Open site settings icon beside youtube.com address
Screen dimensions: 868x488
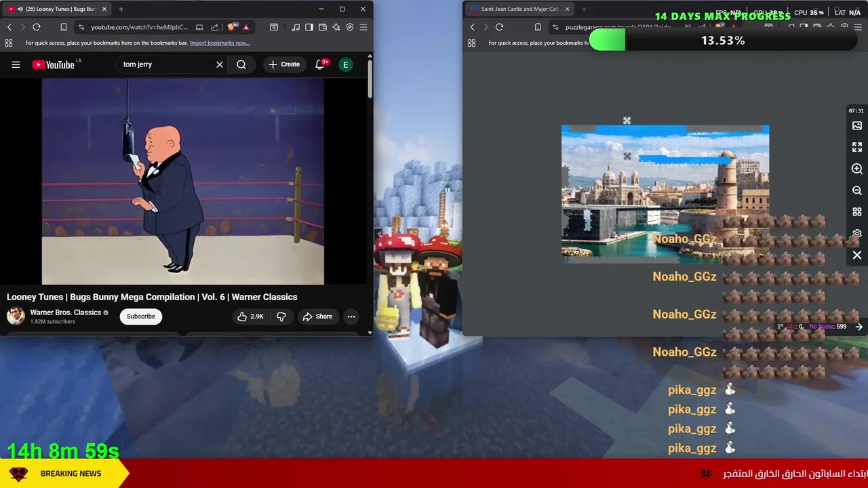coord(81,27)
